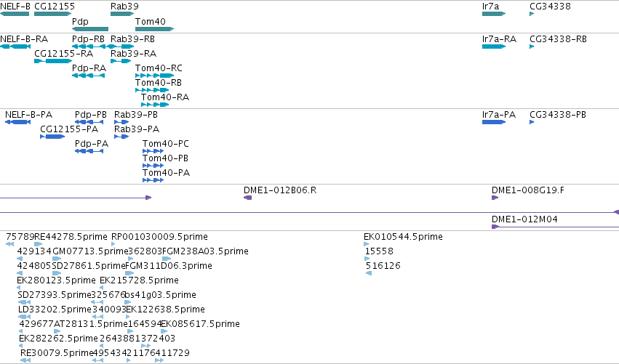Select the bs41g03.5prime EST label

click(160, 295)
